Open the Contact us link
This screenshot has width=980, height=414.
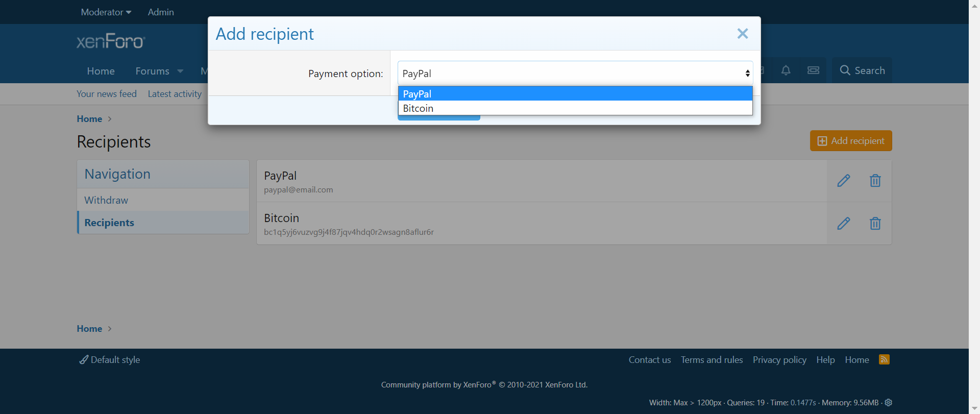tap(650, 360)
